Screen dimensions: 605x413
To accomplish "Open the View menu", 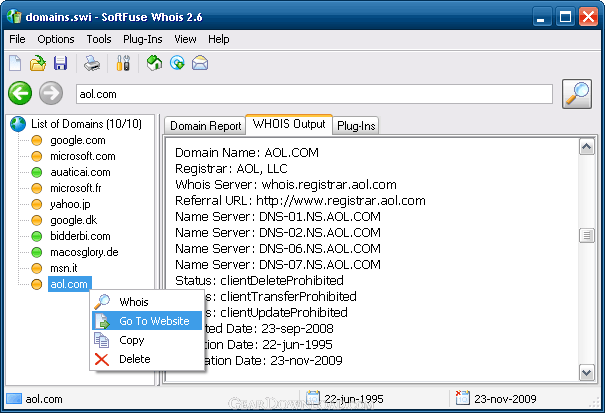I will click(185, 39).
